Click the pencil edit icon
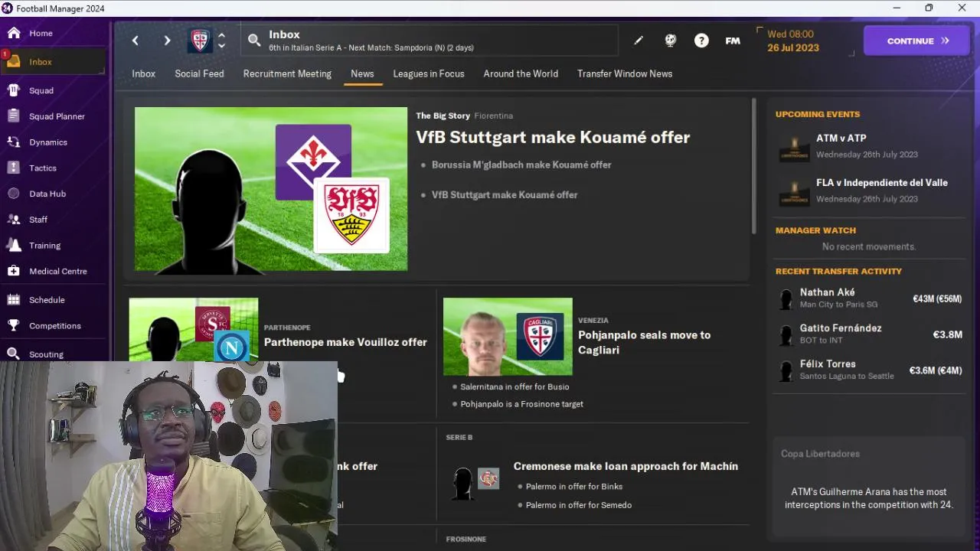Viewport: 980px width, 551px height. [639, 41]
